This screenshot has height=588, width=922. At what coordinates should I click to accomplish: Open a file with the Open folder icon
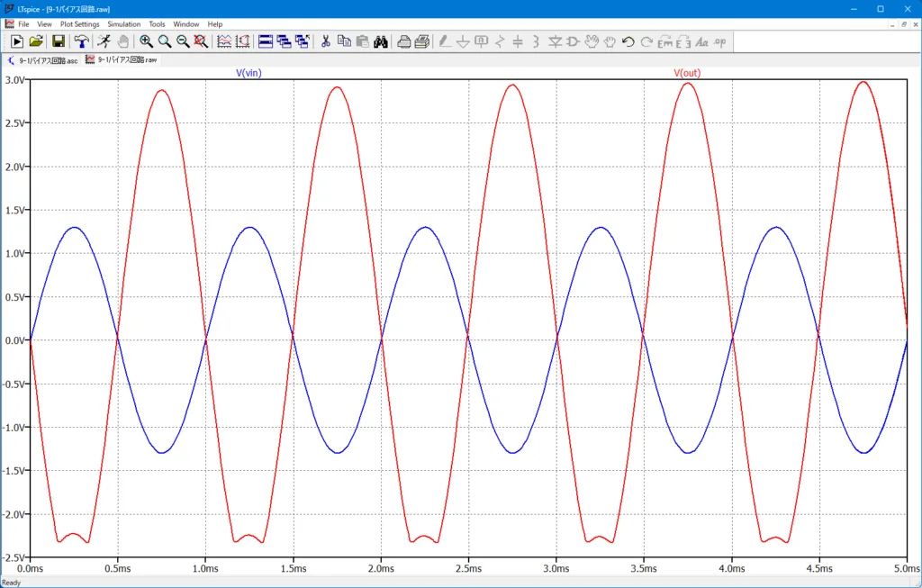[x=36, y=41]
